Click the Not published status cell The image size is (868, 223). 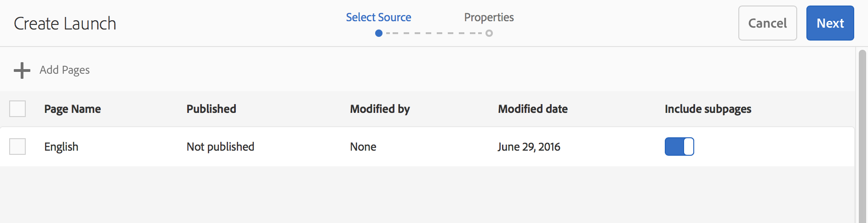pos(220,147)
